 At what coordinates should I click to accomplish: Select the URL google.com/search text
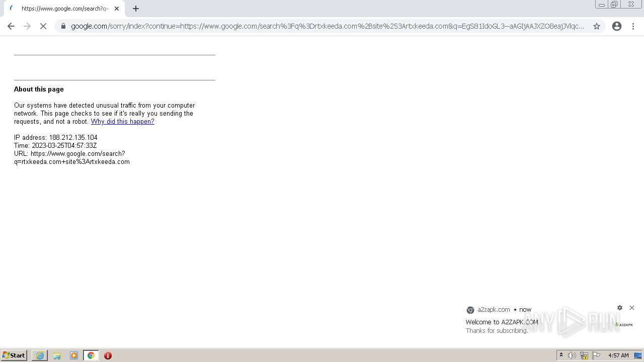[x=72, y=158]
